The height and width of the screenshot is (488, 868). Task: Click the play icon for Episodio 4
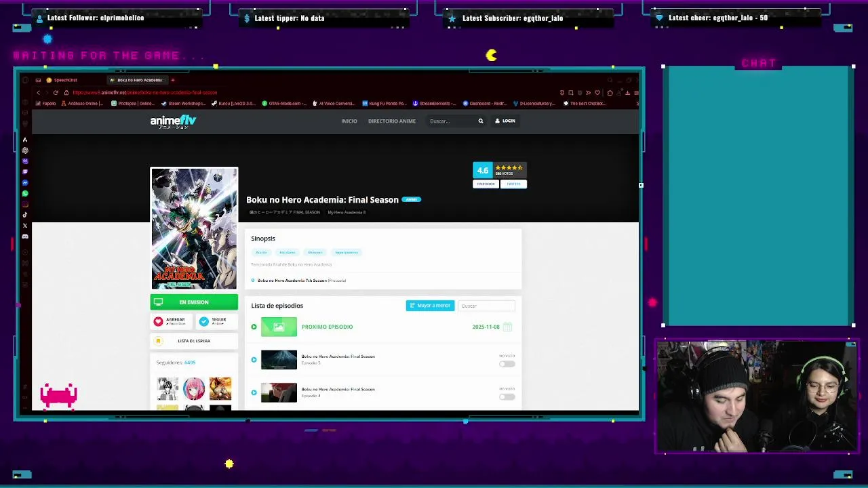[254, 392]
